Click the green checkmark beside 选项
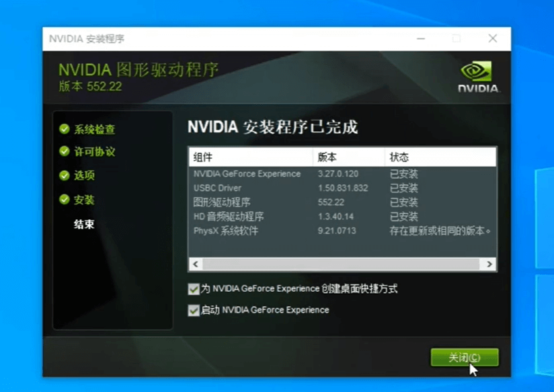This screenshot has width=554, height=392. click(65, 175)
